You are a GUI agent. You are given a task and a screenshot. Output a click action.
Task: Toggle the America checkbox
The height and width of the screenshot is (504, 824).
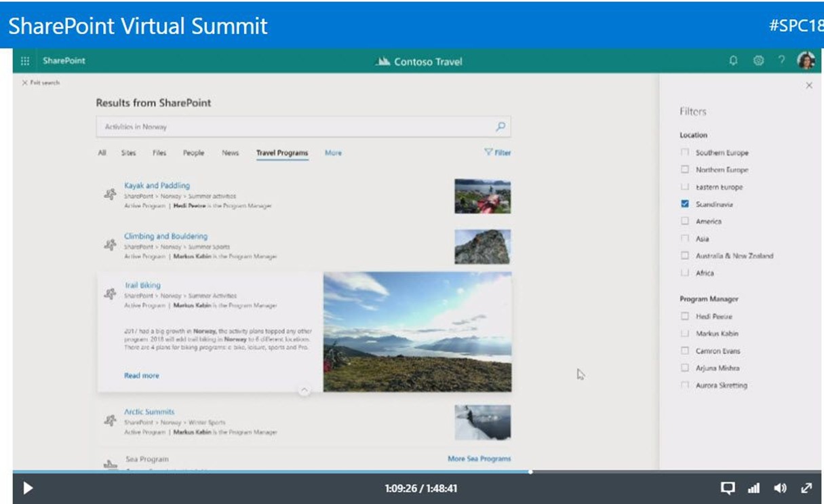click(684, 221)
